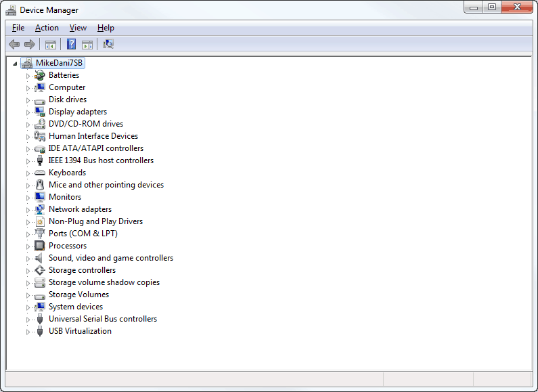Open the Action menu
This screenshot has height=392, width=538.
coord(47,28)
